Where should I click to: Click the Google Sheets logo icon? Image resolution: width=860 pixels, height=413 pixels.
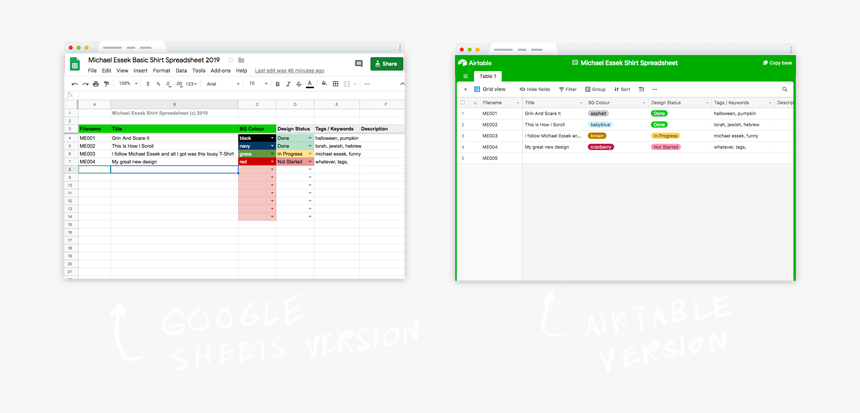75,64
